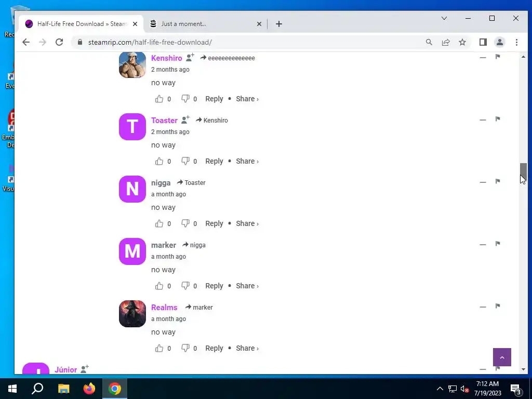Collapse Realms' comment thread
This screenshot has width=532, height=399.
[x=483, y=307]
